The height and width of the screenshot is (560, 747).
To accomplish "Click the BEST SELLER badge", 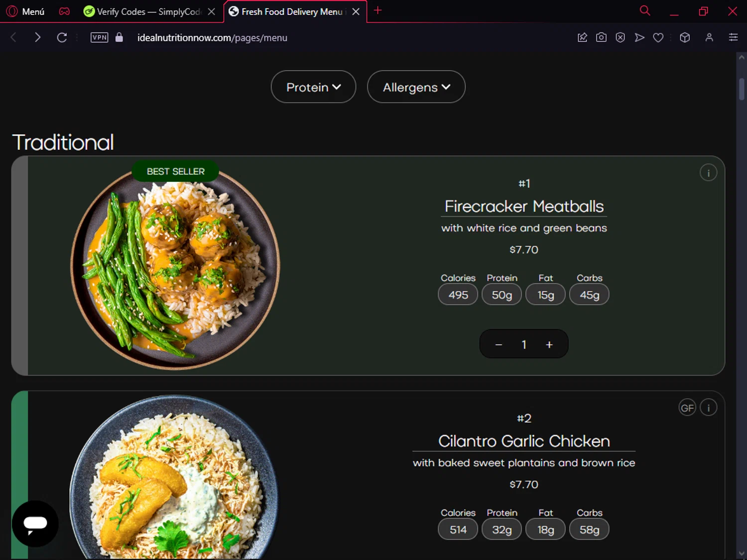I will pyautogui.click(x=175, y=171).
